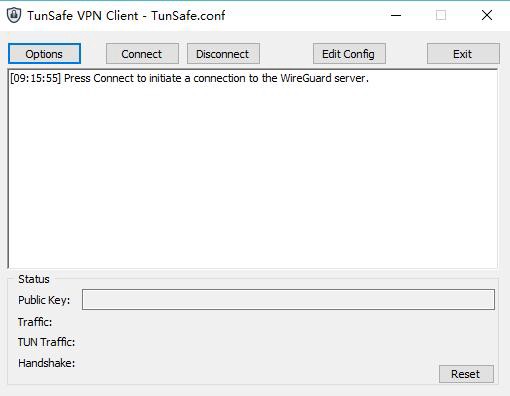Reset the status statistics
This screenshot has width=510, height=396.
466,374
